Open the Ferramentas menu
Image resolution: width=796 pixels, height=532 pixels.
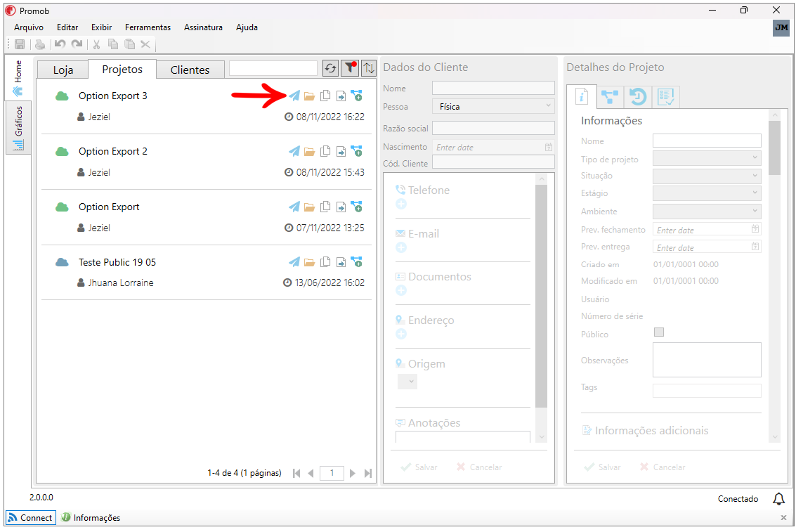coord(148,27)
